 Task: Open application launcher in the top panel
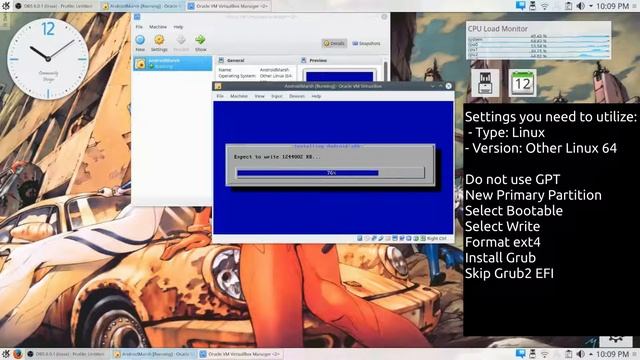coord(6,6)
